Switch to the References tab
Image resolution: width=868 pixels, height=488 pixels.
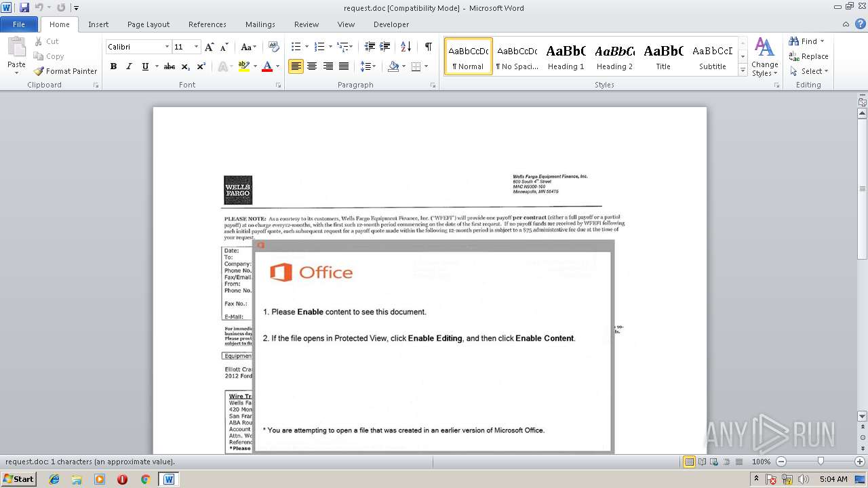[208, 24]
